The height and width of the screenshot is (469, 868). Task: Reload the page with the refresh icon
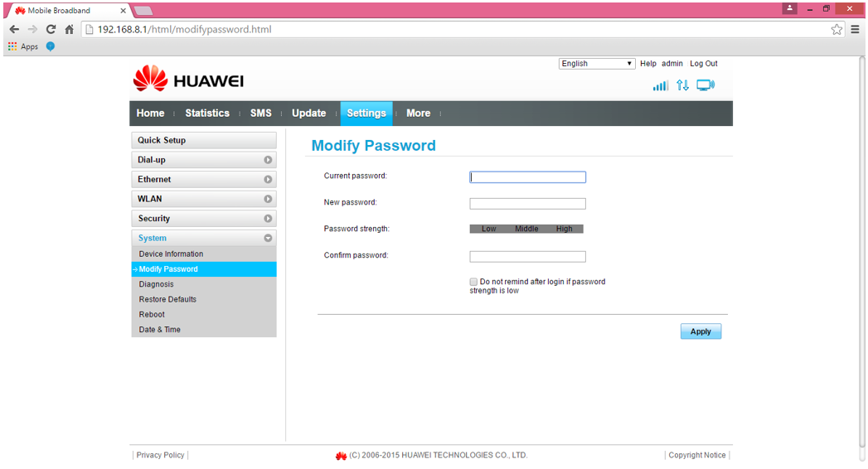pos(51,29)
